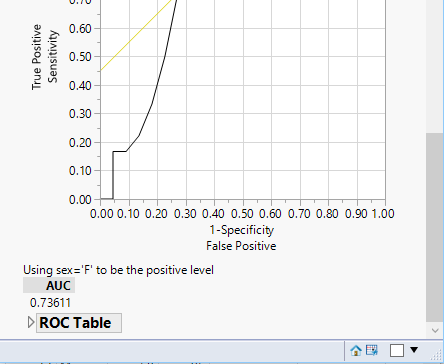Screen dimensions: 444x364
Task: Click the x-axis tick label 1.00
Action: pyautogui.click(x=383, y=214)
